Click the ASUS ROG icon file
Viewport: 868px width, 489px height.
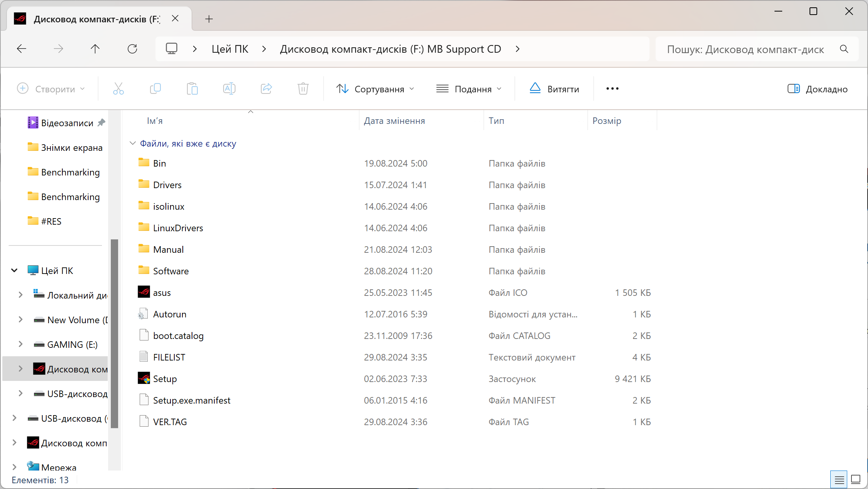[162, 292]
